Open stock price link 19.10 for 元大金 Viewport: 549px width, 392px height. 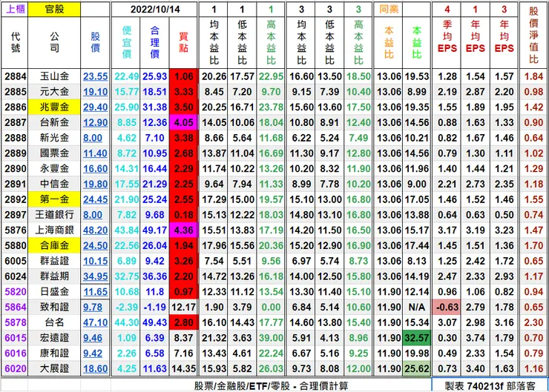(x=95, y=92)
